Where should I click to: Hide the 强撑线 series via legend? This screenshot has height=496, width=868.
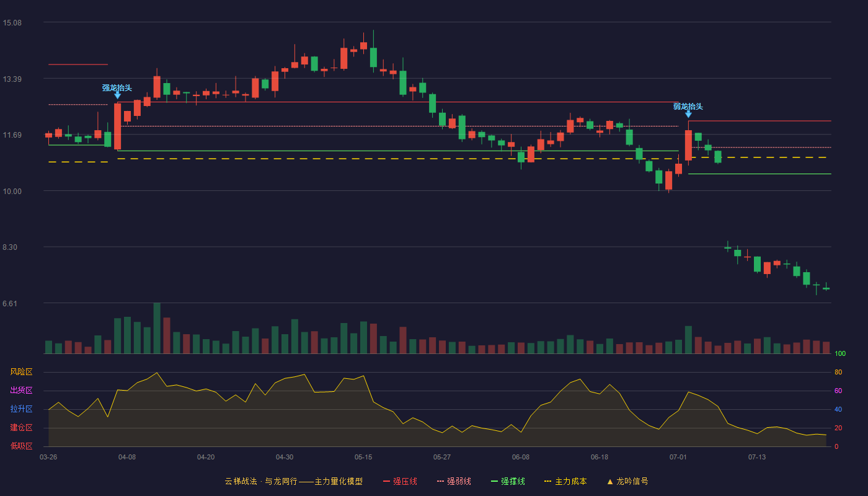tap(508, 481)
